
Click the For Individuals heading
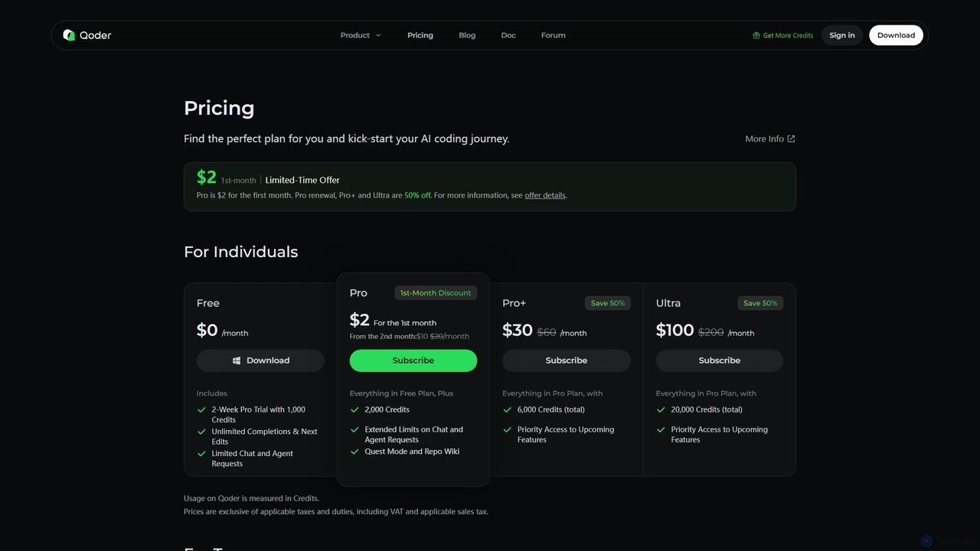241,252
